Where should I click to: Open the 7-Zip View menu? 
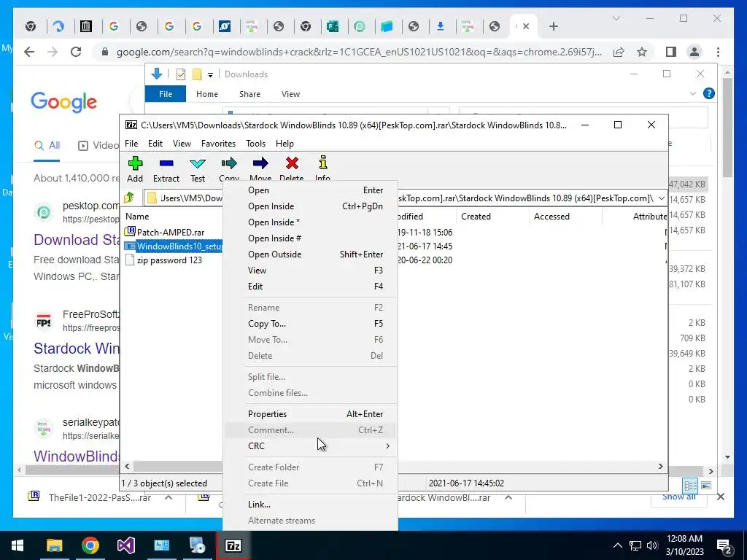coord(182,144)
